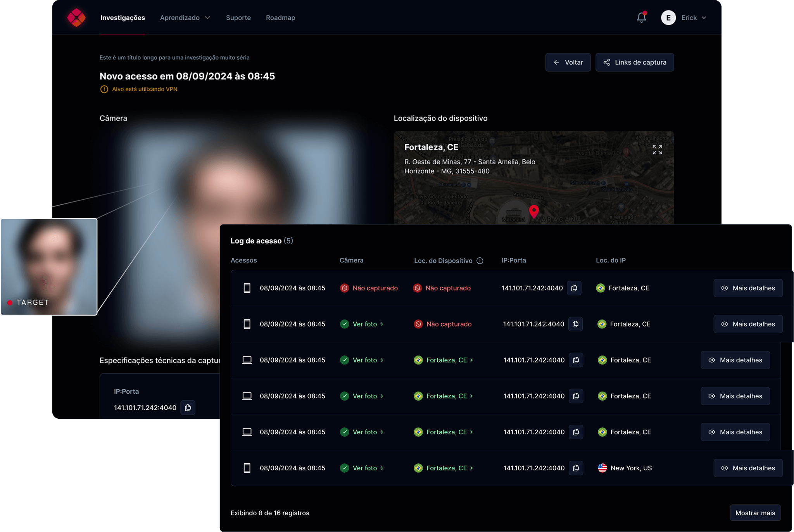This screenshot has width=794, height=532.
Task: Click info icon beside Loc. do Dispositivo
Action: click(x=480, y=261)
